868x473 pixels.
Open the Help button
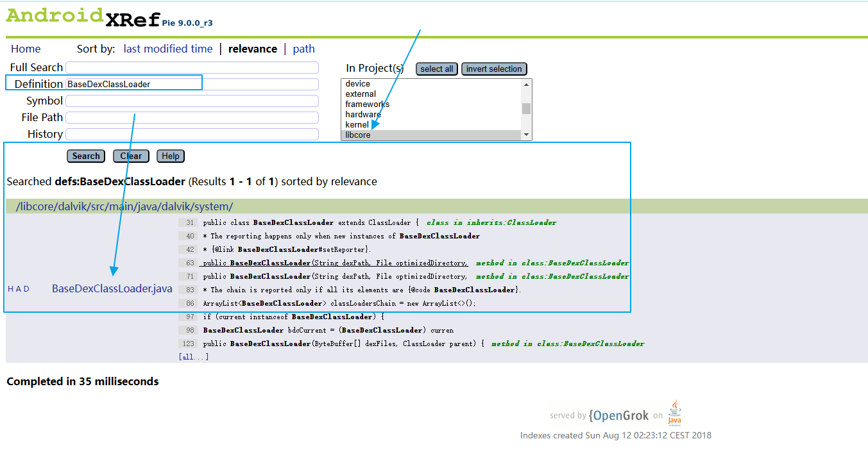coord(171,156)
